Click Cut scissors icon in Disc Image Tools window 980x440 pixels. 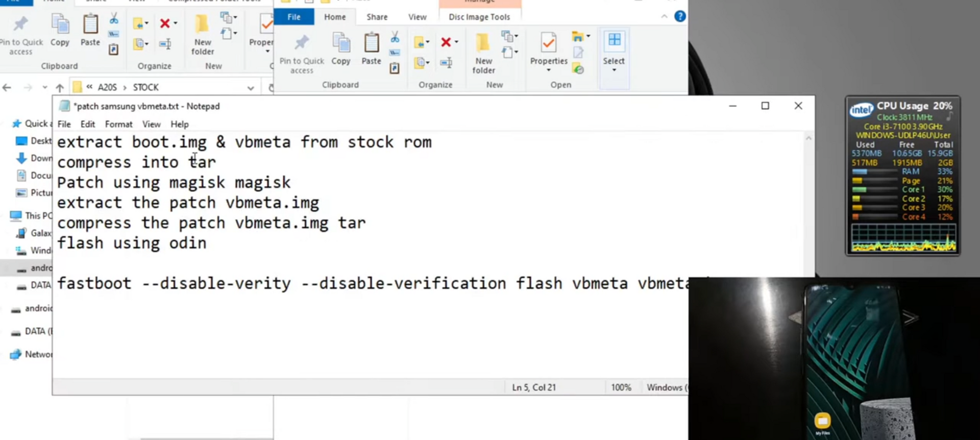tap(395, 37)
